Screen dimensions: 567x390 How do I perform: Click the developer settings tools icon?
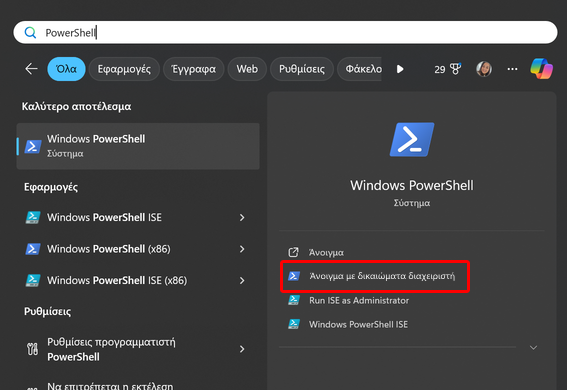[x=33, y=349]
